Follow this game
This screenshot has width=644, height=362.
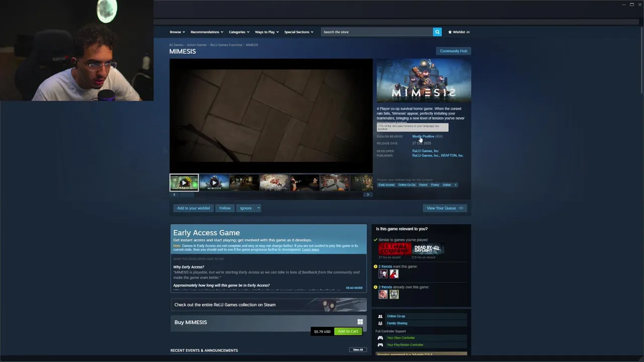point(225,208)
